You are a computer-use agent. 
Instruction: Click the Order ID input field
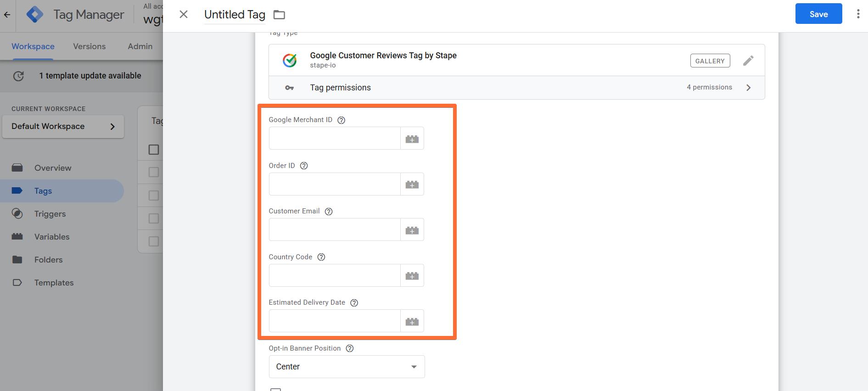335,184
